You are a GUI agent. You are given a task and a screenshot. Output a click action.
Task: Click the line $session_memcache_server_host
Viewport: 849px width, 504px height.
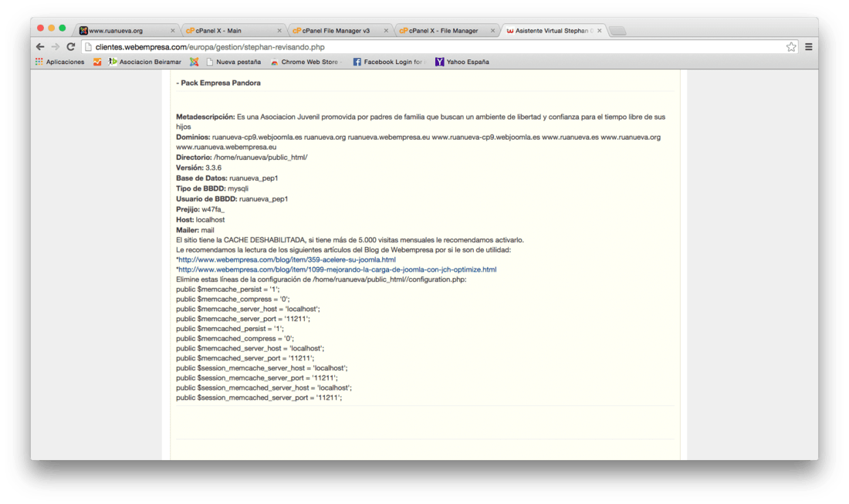[x=262, y=368]
